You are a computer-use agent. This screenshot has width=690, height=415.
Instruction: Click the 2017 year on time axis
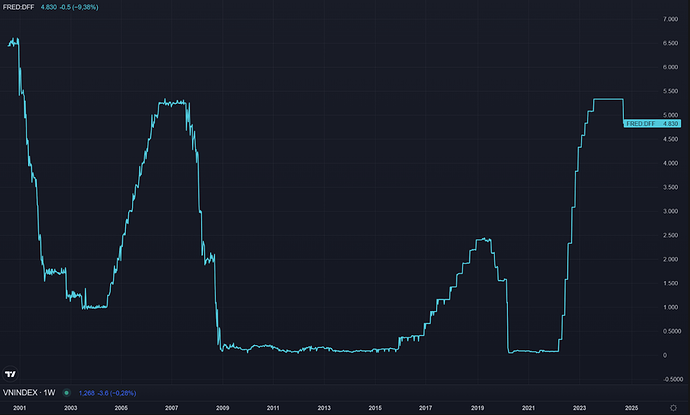coord(426,408)
